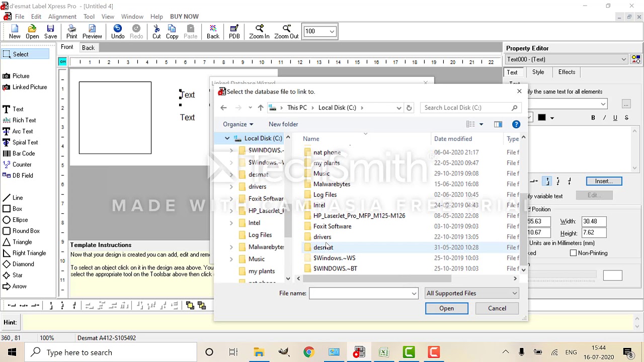Click the Print toolbar icon
This screenshot has width=644, height=362.
[x=71, y=32]
